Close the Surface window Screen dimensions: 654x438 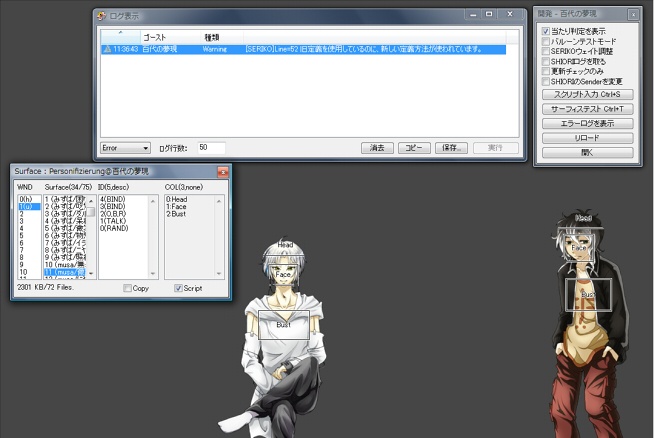(x=223, y=171)
